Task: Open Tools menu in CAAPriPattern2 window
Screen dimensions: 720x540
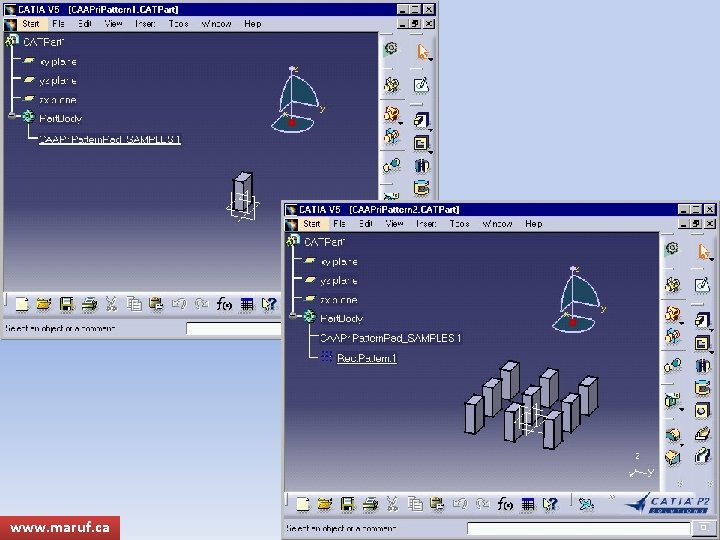Action: (459, 224)
